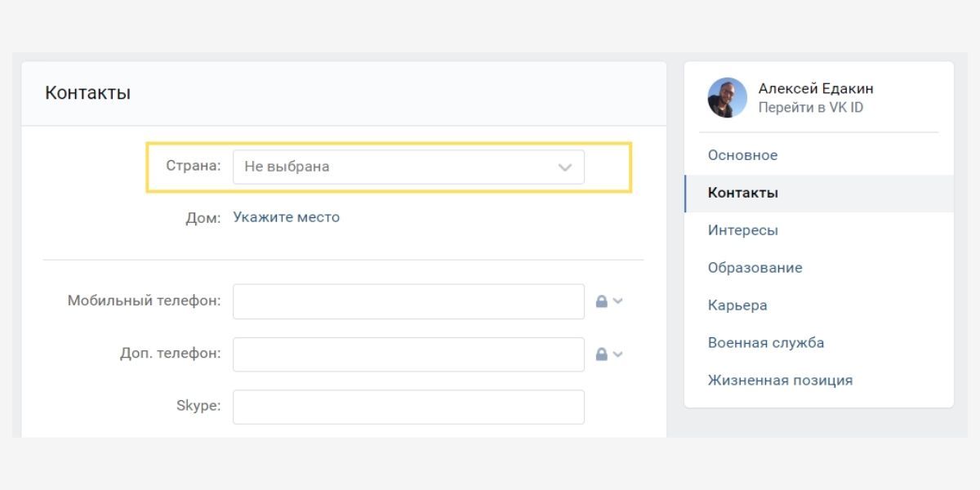This screenshot has width=980, height=490.
Task: Click the Мобильный телефон input field
Action: 408,301
